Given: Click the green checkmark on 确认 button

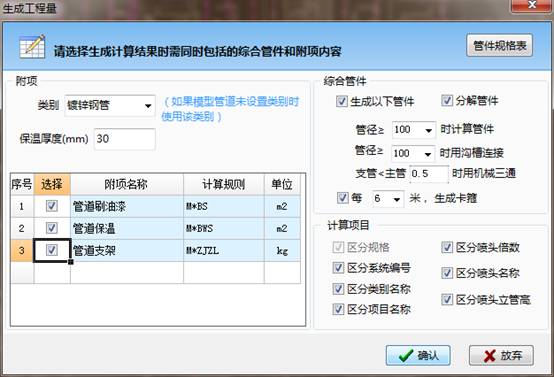Looking at the screenshot, I should (x=406, y=355).
